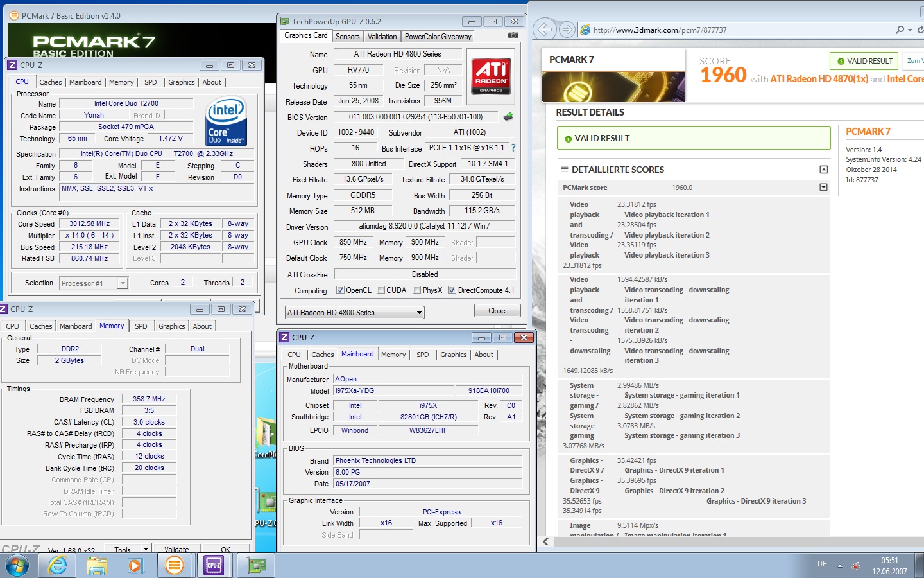The width and height of the screenshot is (924, 578).
Task: Click the Validate button in CPU-Z
Action: [176, 550]
